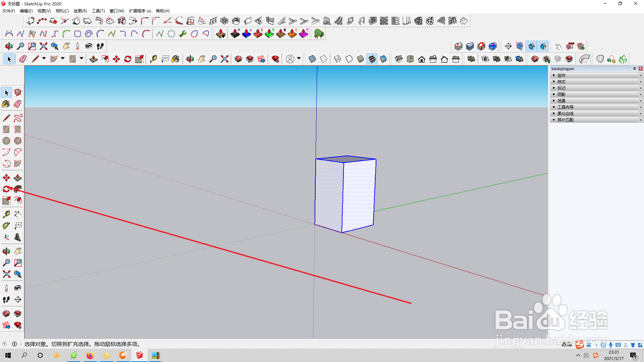Toggle Shaded With Textures style button

click(x=372, y=59)
